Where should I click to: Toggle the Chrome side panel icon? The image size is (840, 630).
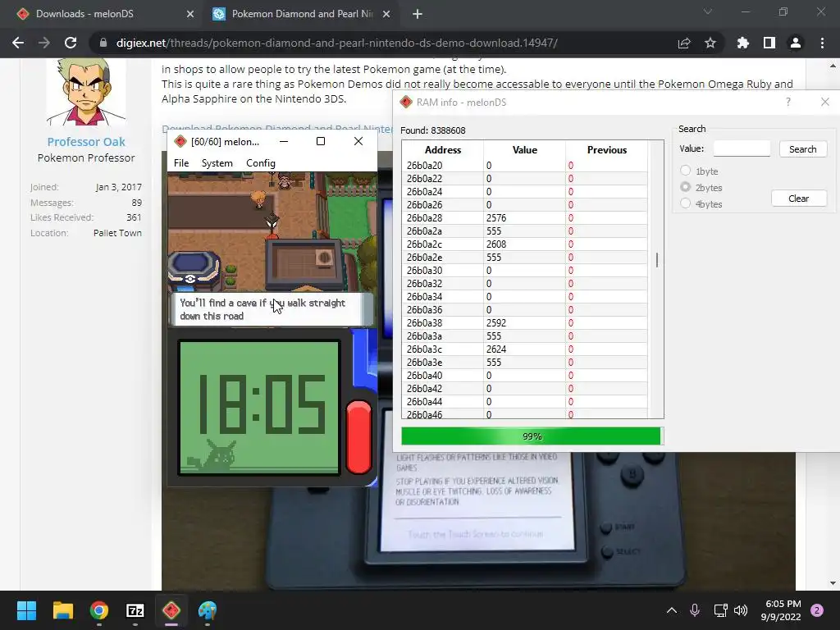point(769,43)
